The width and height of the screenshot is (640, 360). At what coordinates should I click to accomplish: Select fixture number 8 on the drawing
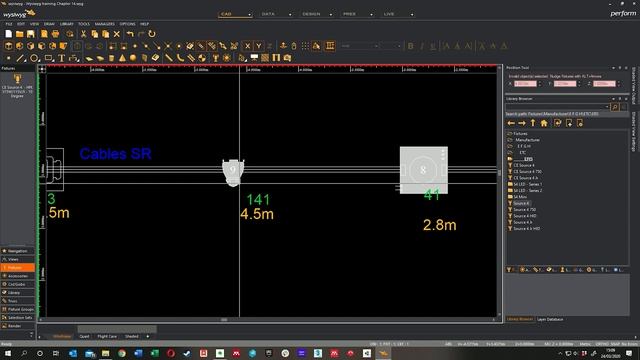click(424, 170)
